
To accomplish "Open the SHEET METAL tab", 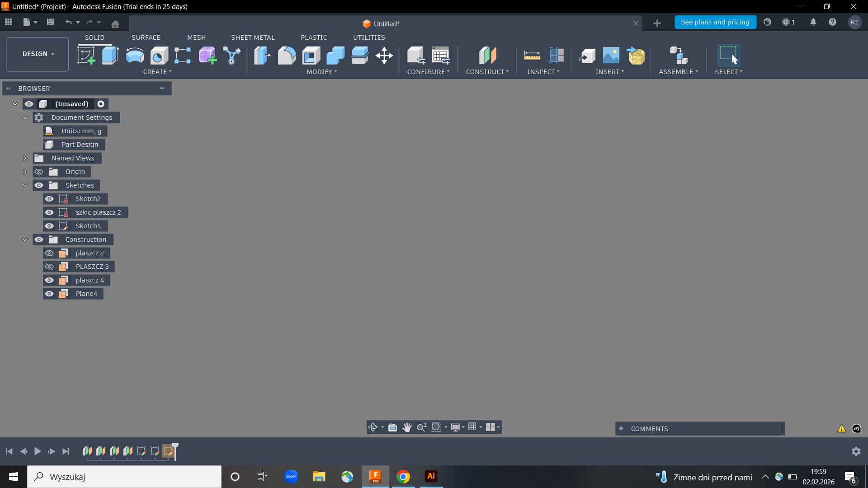I will 252,38.
